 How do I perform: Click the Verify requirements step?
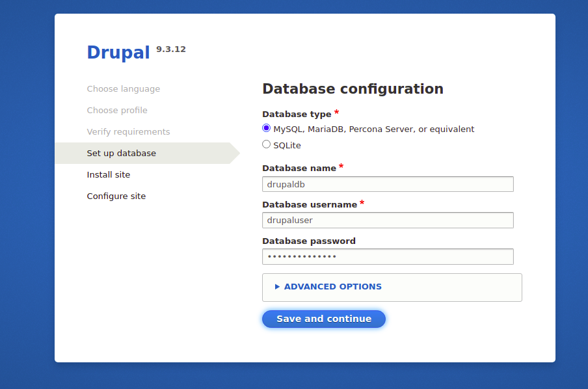128,131
